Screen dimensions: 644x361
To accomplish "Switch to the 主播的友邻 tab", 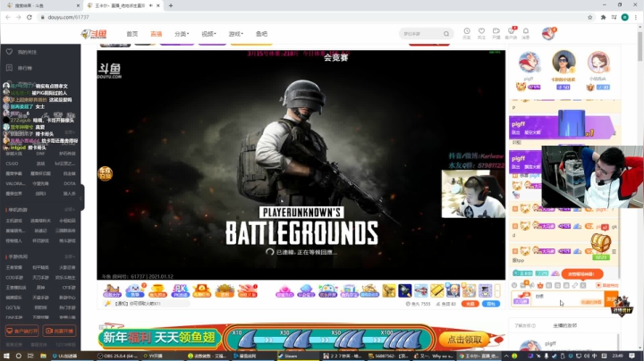I will [564, 325].
